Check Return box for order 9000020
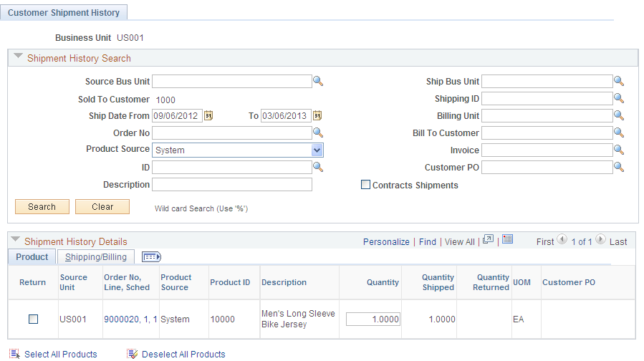Viewport: 644px width, 361px height. tap(33, 319)
